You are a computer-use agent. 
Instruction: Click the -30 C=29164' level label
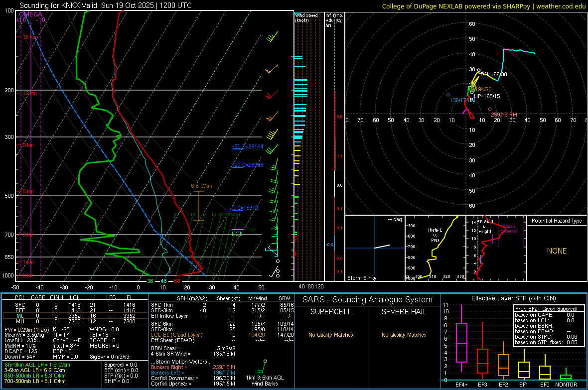click(x=248, y=146)
